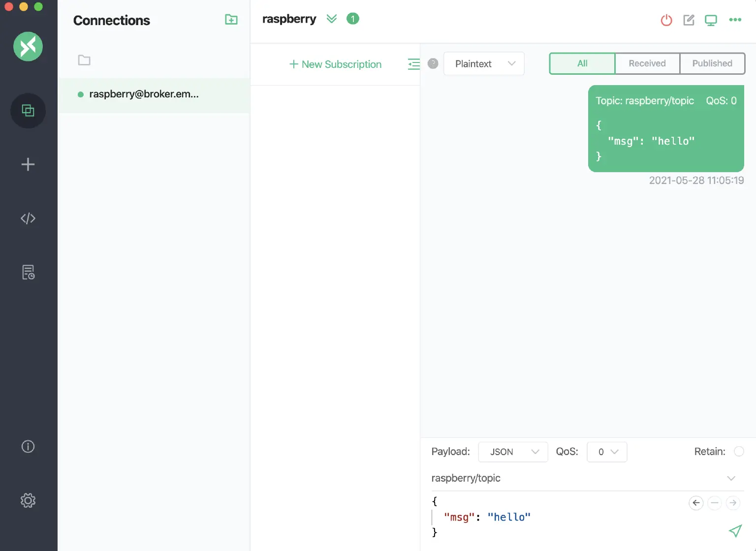Open the QoS level dropdown

(607, 452)
